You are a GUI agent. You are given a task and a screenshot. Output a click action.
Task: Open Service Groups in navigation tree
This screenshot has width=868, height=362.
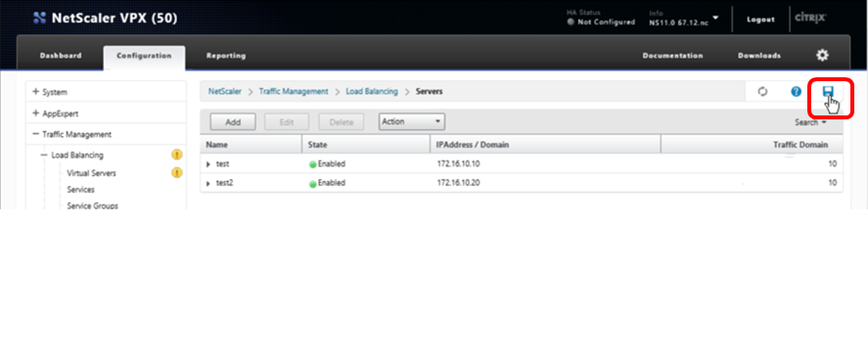pos(92,205)
